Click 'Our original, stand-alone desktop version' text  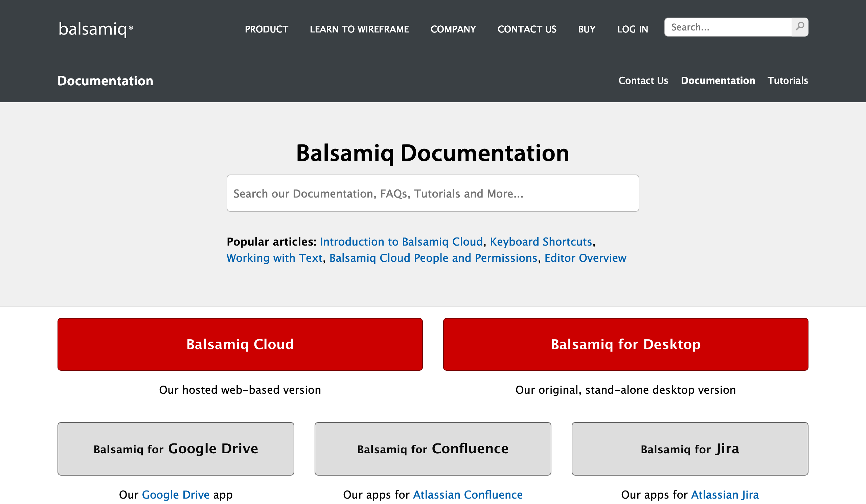coord(625,390)
